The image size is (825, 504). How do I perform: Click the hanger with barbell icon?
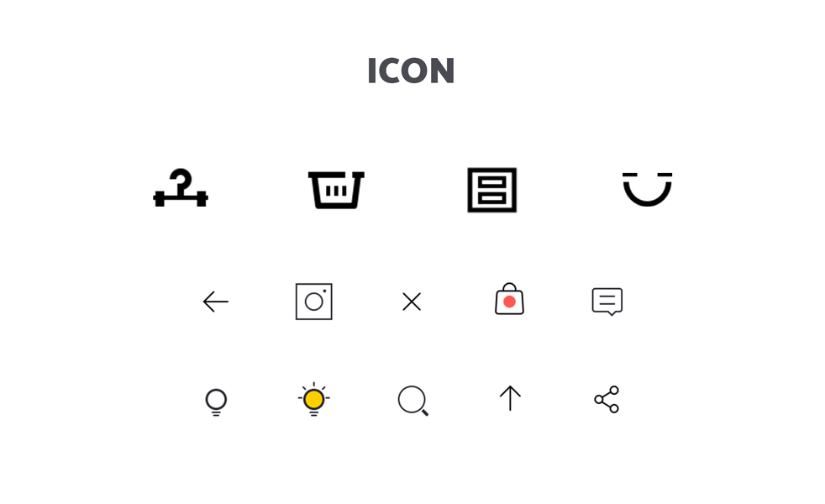pyautogui.click(x=181, y=188)
